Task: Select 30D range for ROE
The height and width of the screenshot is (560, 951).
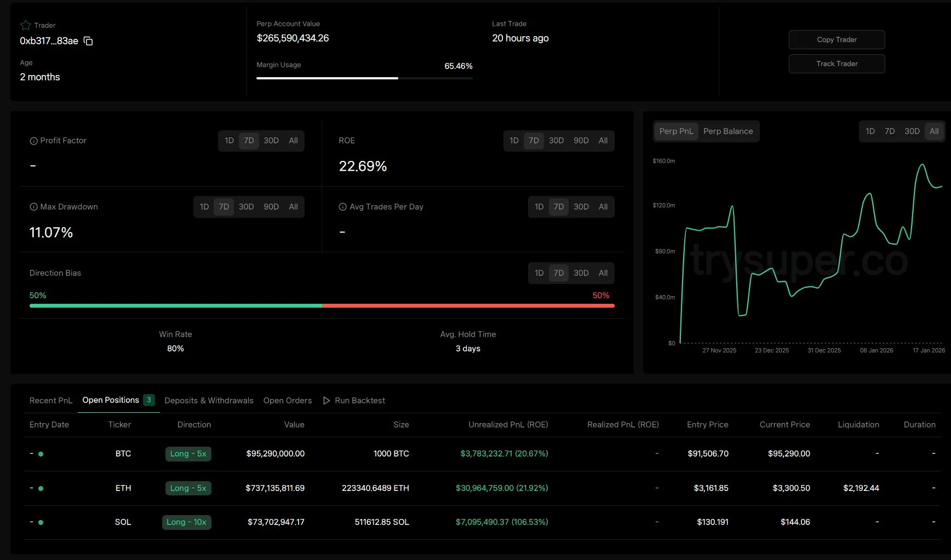Action: pos(556,141)
